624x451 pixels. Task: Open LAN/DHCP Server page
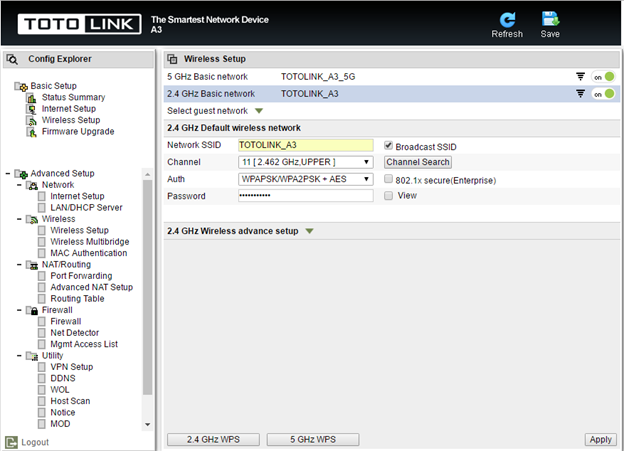pyautogui.click(x=86, y=208)
